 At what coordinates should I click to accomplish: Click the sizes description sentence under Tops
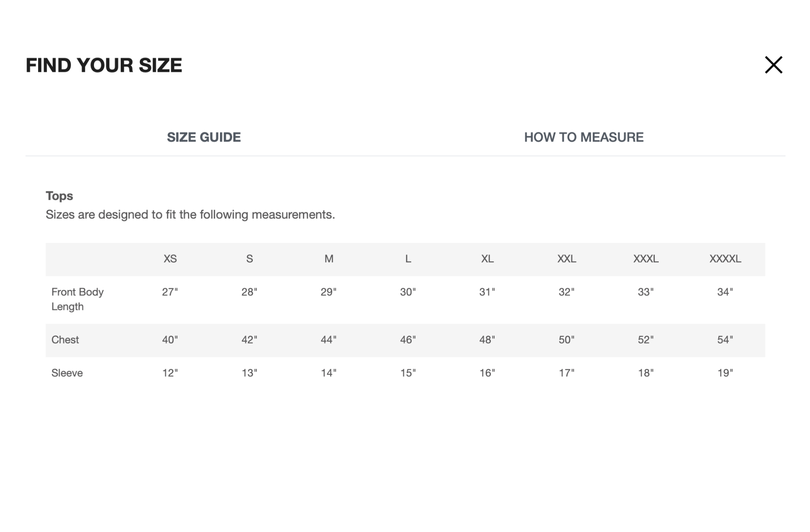pos(190,215)
